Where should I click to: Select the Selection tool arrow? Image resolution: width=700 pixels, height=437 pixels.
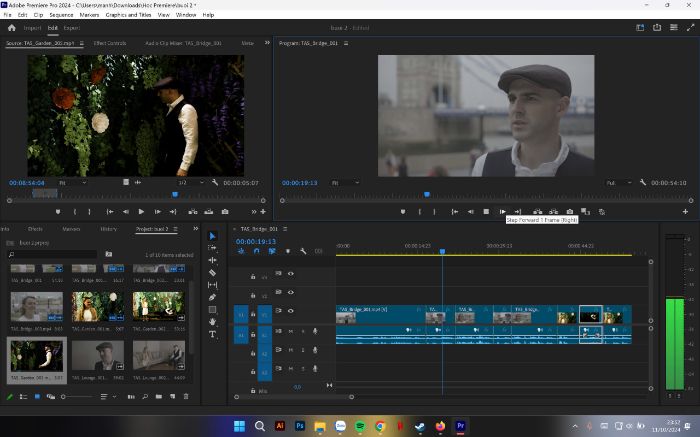pos(212,236)
